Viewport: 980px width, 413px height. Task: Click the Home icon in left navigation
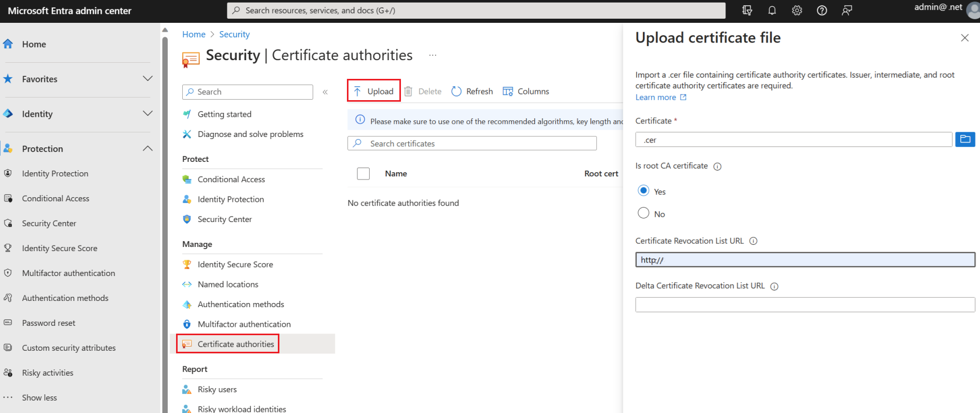[8, 44]
